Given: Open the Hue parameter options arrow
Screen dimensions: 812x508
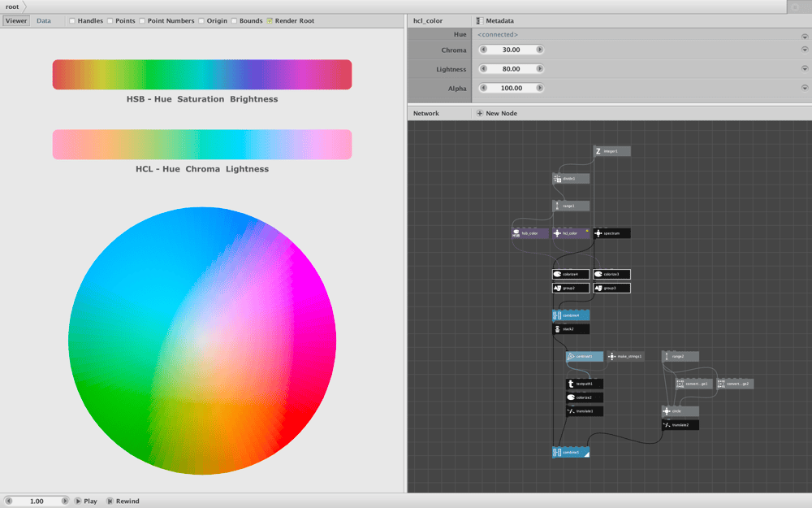Looking at the screenshot, I should [805, 37].
